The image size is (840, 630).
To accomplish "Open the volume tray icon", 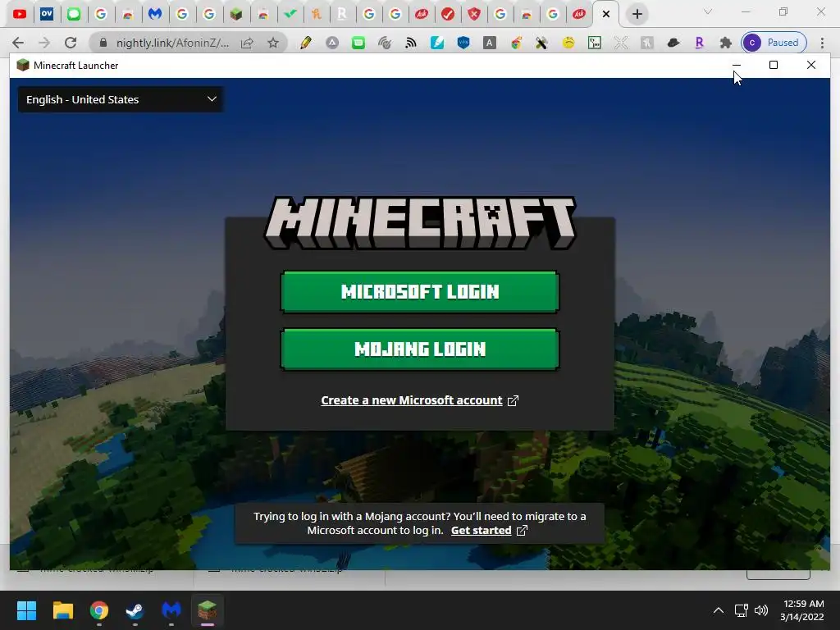I will point(761,610).
